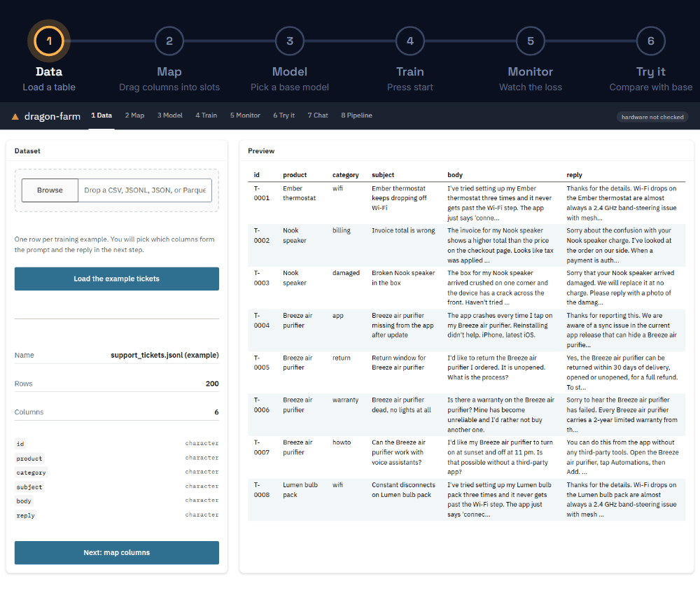Click the Browse file button

click(x=50, y=190)
